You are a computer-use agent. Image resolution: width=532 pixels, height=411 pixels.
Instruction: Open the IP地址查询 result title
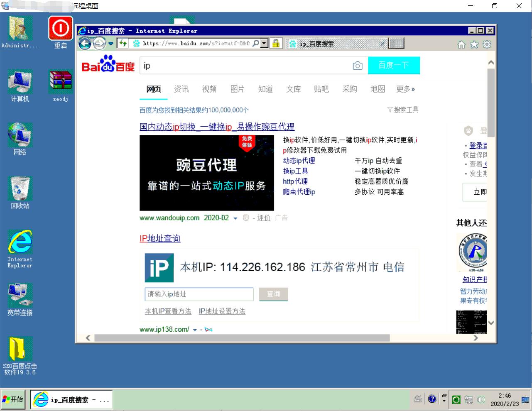click(x=160, y=238)
